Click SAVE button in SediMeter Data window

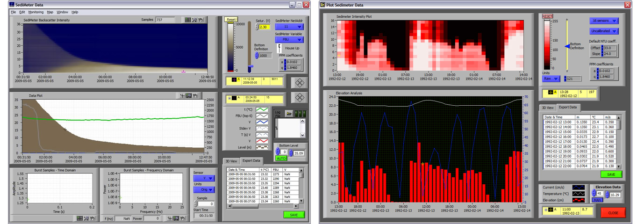coord(293,215)
